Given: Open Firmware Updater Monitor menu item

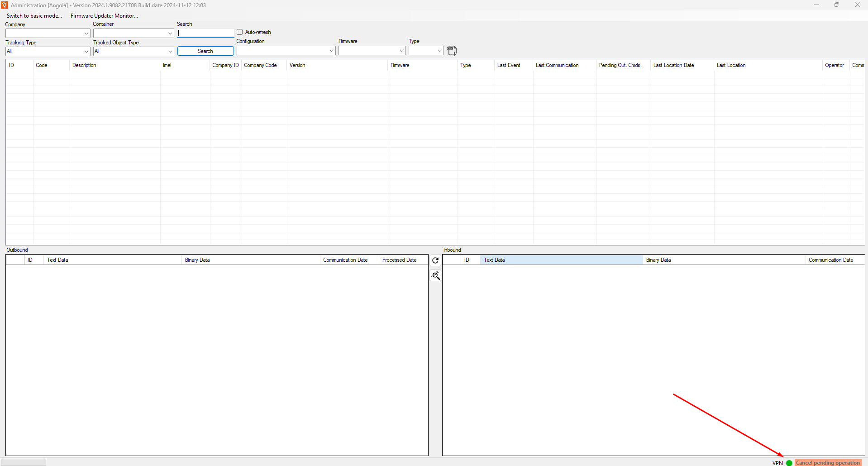Looking at the screenshot, I should (x=104, y=16).
